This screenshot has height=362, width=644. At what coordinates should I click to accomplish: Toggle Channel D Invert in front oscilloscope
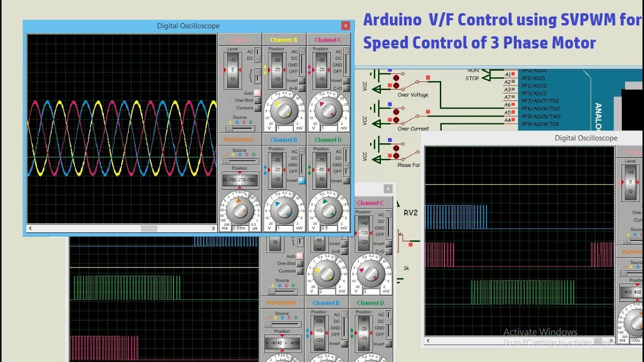pos(346,180)
